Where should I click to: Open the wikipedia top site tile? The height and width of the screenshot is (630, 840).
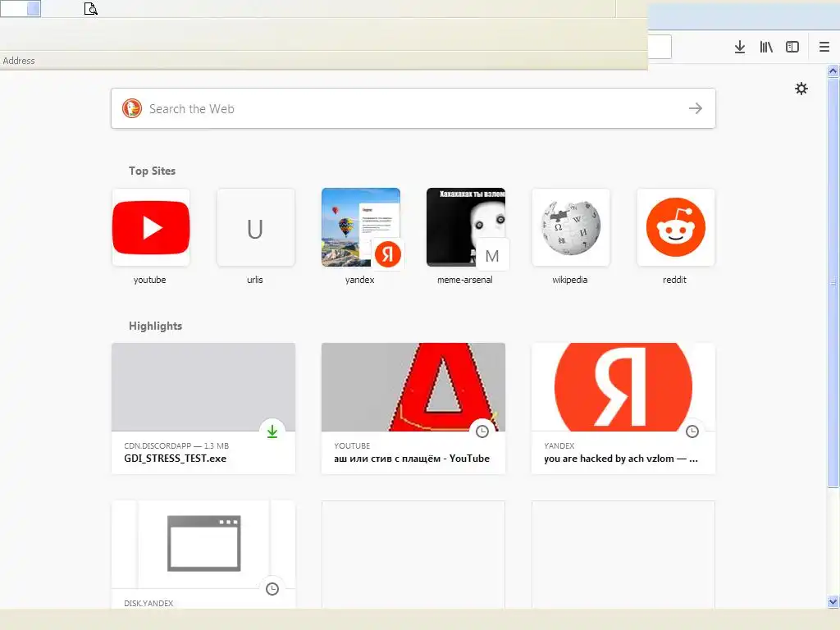tap(571, 227)
